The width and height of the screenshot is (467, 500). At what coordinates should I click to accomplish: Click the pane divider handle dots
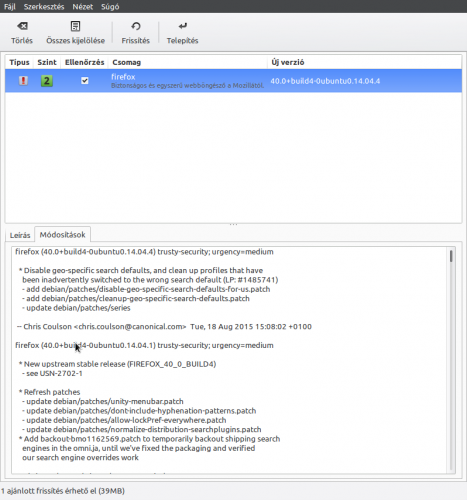[233, 224]
